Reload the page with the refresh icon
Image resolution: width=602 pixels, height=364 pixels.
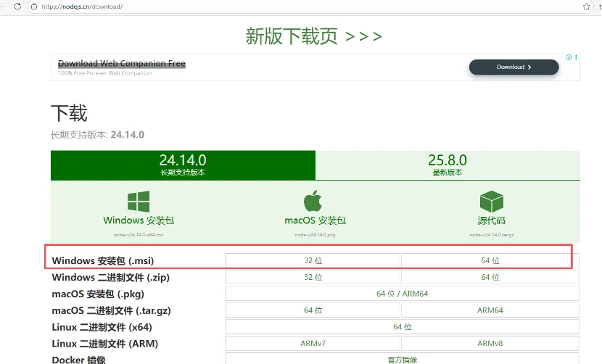tap(17, 7)
